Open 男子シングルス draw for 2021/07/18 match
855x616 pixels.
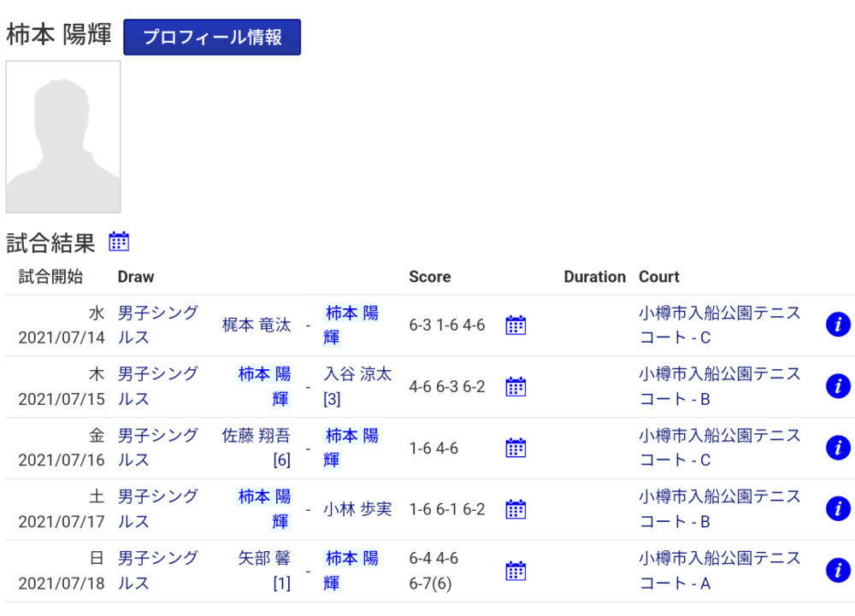(157, 571)
